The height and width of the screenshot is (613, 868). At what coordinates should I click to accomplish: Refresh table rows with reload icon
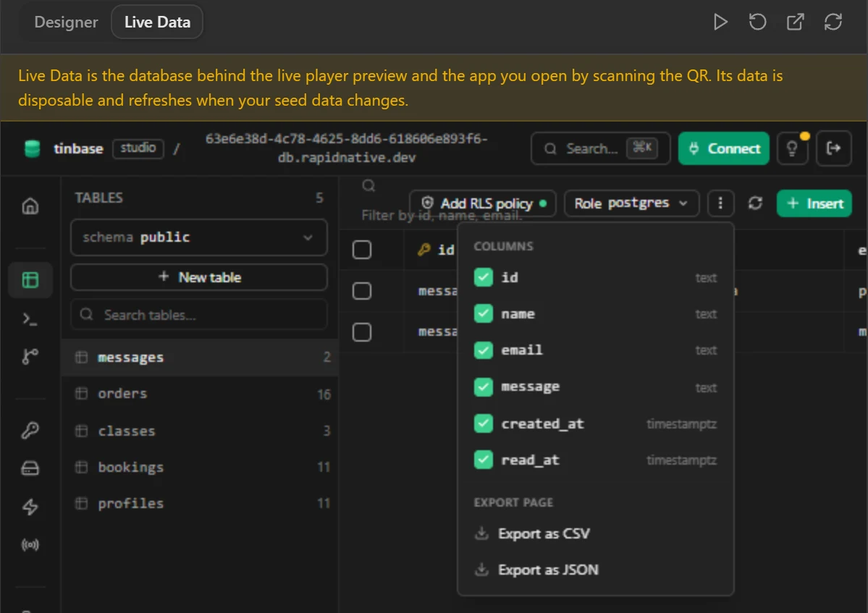(755, 203)
